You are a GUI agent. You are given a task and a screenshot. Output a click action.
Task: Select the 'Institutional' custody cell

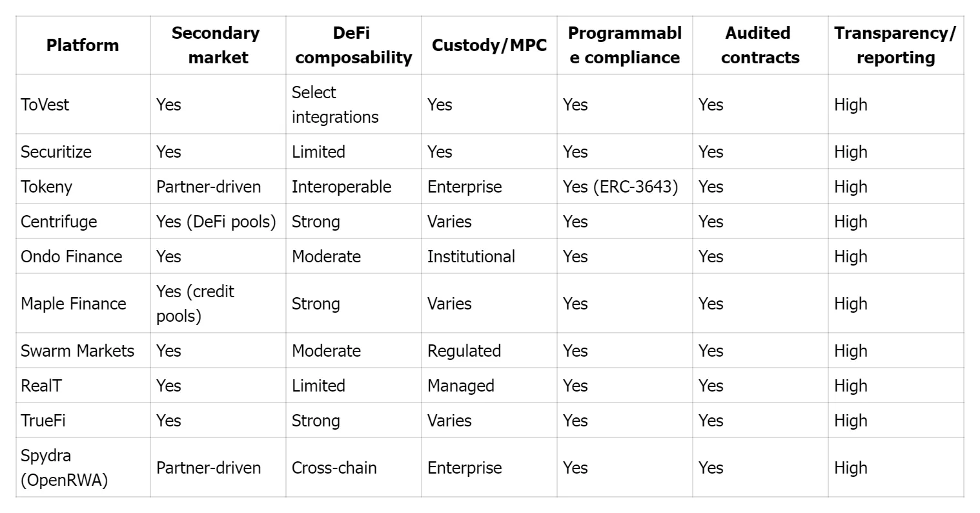tap(471, 256)
